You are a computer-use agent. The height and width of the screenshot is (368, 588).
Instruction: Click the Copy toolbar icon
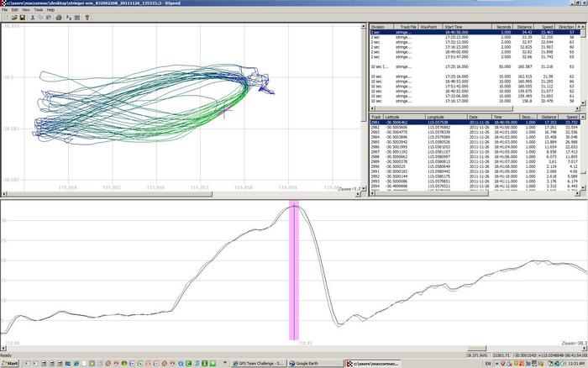[x=39, y=17]
